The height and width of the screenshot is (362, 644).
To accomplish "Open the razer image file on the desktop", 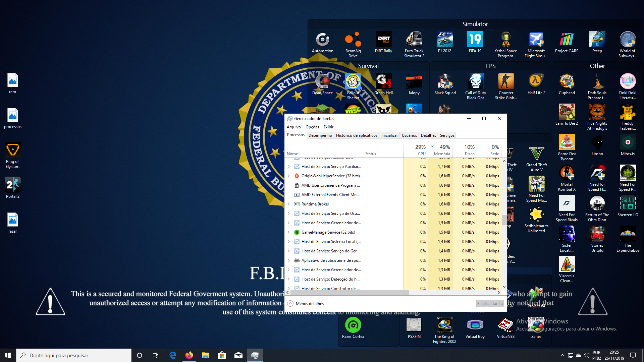I will click(13, 223).
